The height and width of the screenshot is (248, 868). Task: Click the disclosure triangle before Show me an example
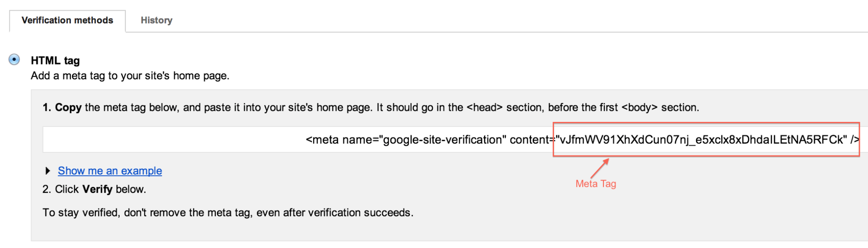coord(48,171)
